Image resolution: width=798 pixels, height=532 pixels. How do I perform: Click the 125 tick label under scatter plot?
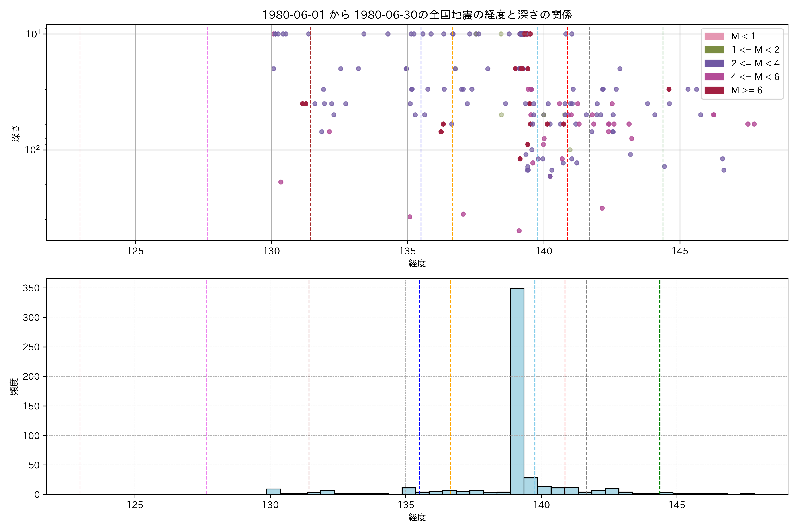[135, 251]
